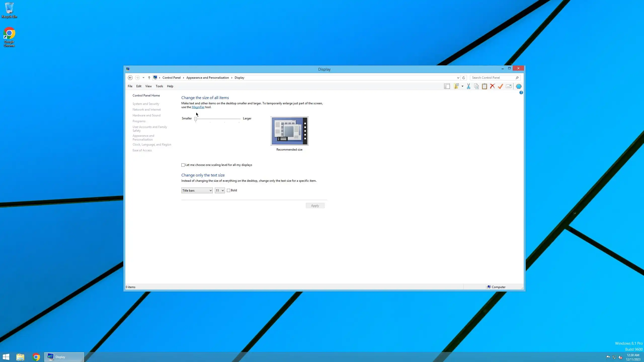Click the red X Delete toolbar icon
The height and width of the screenshot is (362, 644).
click(x=492, y=86)
